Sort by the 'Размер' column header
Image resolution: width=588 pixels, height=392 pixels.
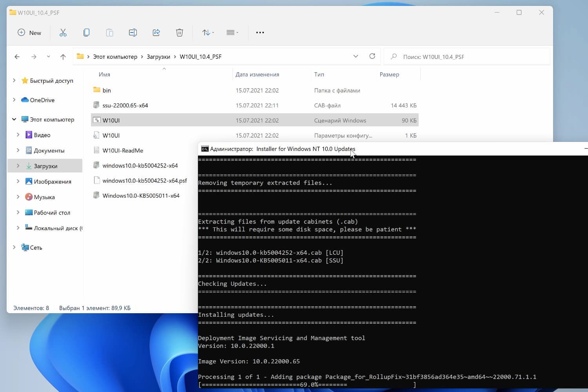pyautogui.click(x=389, y=74)
